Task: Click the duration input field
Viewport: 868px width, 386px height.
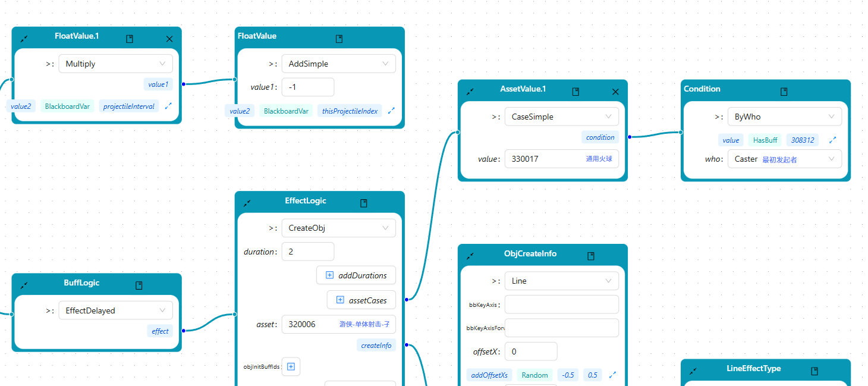Action: [307, 252]
